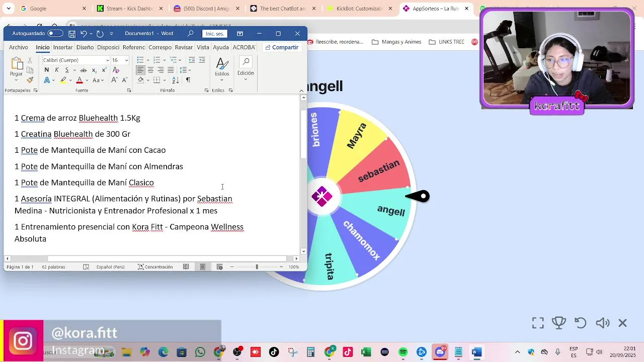Viewport: 644px width, 362px height.
Task: Increase paragraph indent
Action: pyautogui.click(x=202, y=60)
